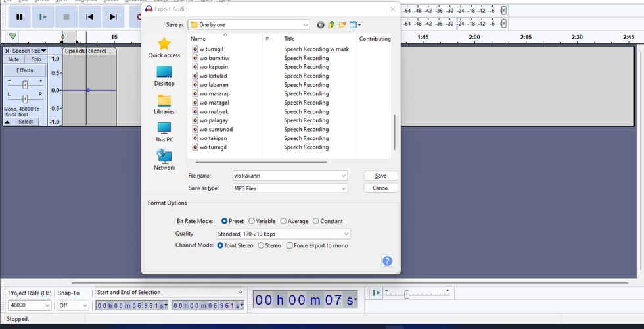Image resolution: width=644 pixels, height=329 pixels.
Task: Adjust the track pan slider
Action: pyautogui.click(x=25, y=99)
